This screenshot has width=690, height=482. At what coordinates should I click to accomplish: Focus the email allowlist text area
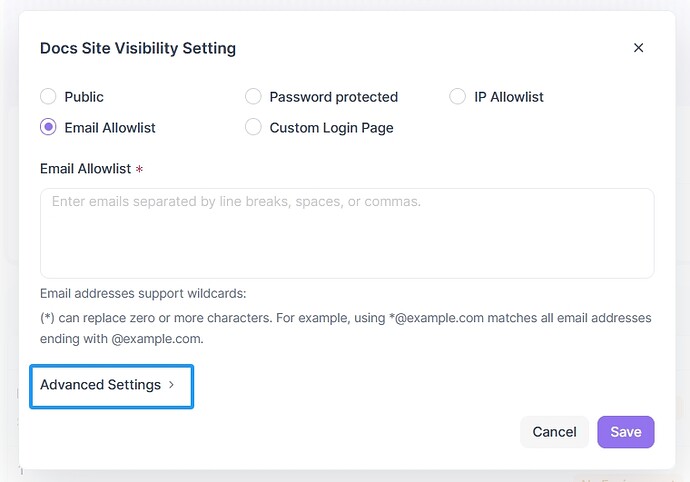tap(347, 233)
